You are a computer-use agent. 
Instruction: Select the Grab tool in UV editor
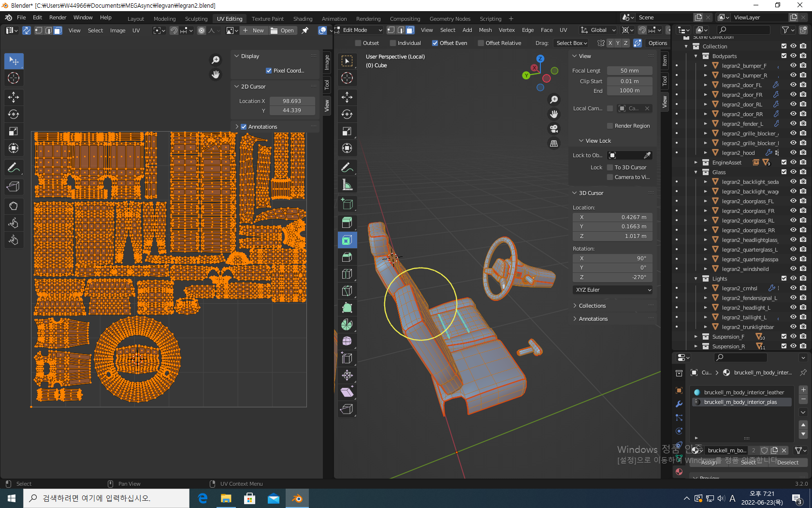point(14,206)
